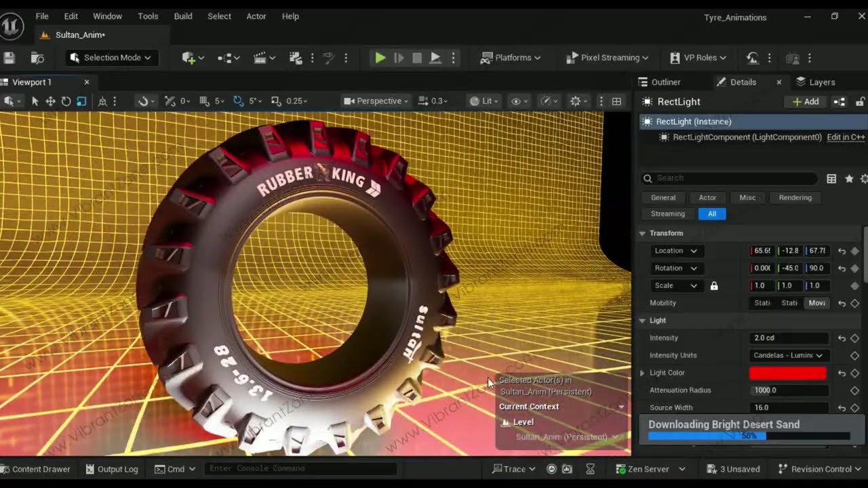Select the rotate gizmo tool

pos(66,101)
